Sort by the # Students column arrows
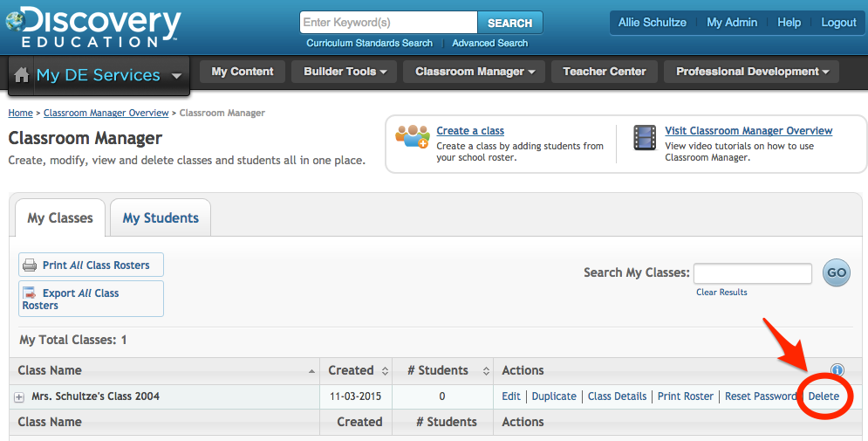Viewport: 868px width, 441px height. (x=486, y=370)
